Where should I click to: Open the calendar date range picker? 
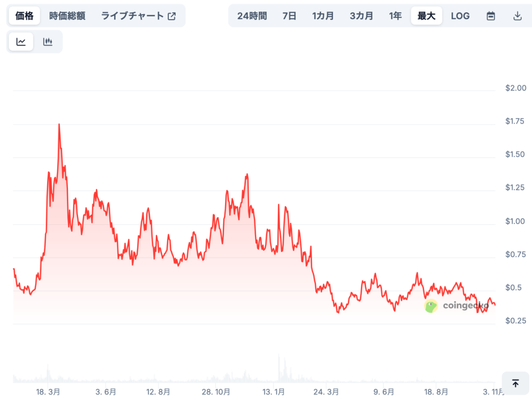pos(490,16)
